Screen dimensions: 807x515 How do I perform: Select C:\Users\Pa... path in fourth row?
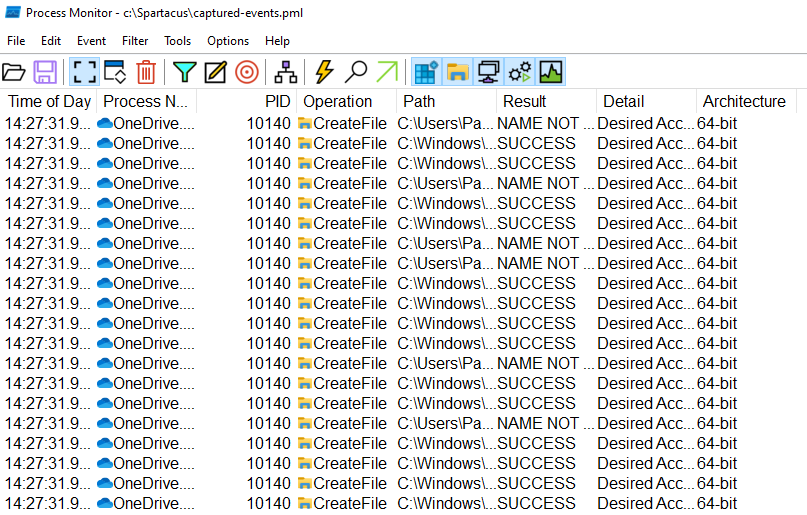coord(445,183)
